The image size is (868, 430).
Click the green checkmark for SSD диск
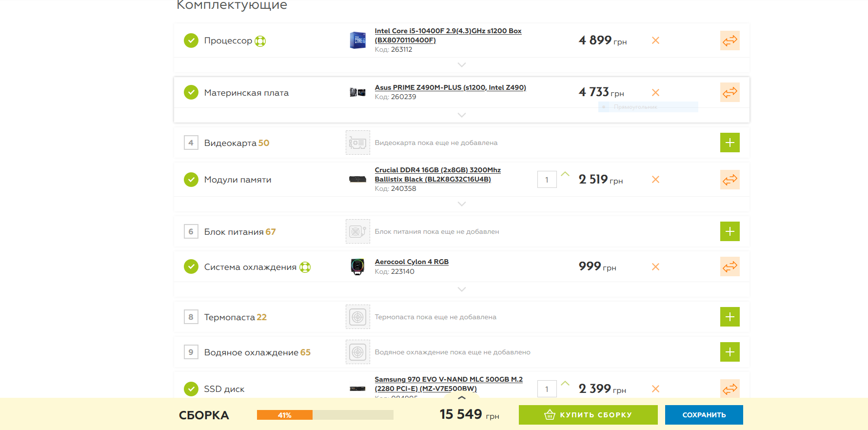(191, 389)
